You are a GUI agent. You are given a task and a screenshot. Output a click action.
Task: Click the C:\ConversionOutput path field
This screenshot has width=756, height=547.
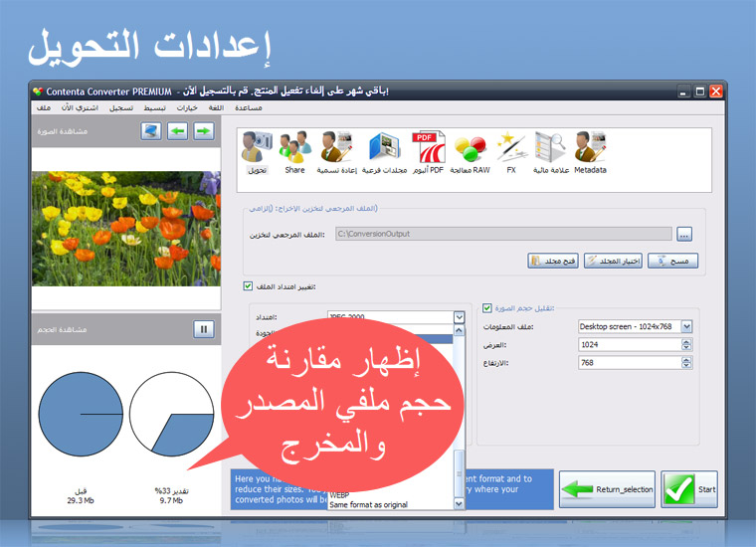point(503,235)
